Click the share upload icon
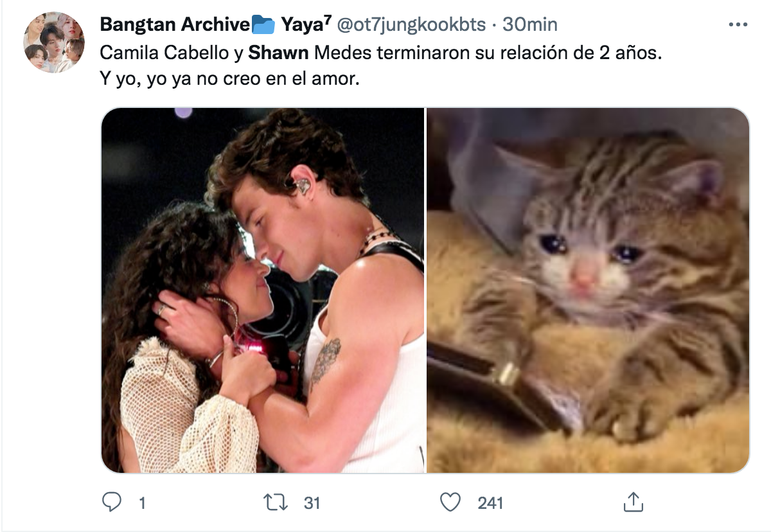 632,502
